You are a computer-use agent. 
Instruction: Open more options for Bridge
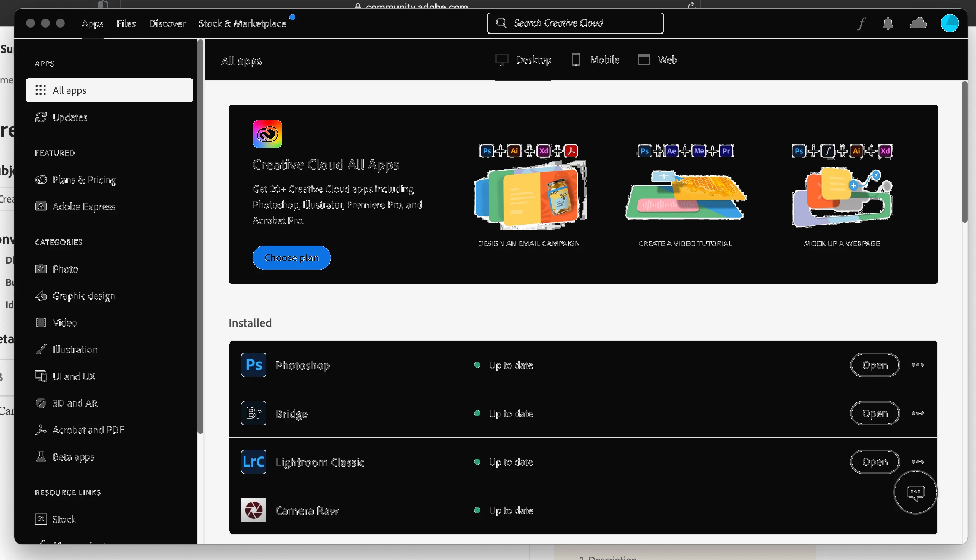click(x=918, y=413)
